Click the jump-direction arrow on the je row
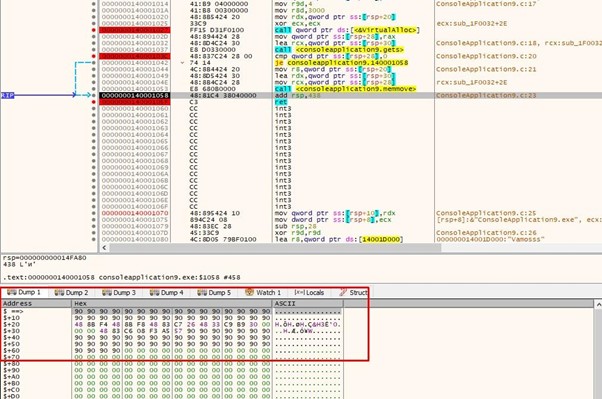 183,63
